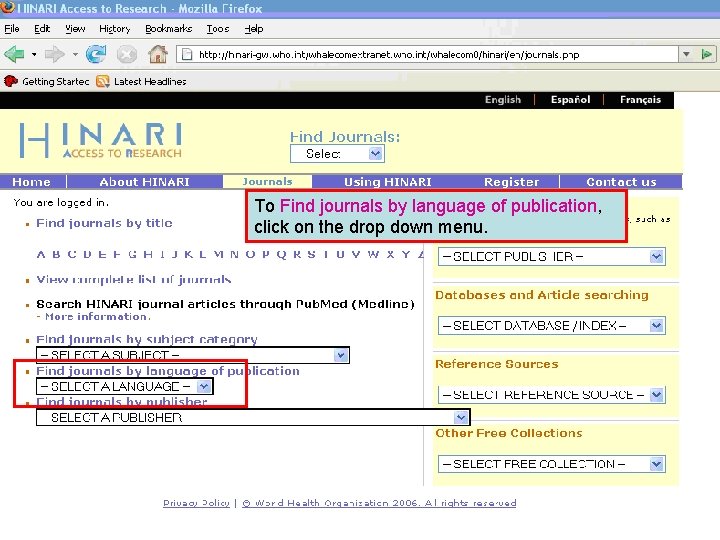This screenshot has width=720, height=540.
Task: Open the right-panel Select Publisher dropdown
Action: coord(551,257)
